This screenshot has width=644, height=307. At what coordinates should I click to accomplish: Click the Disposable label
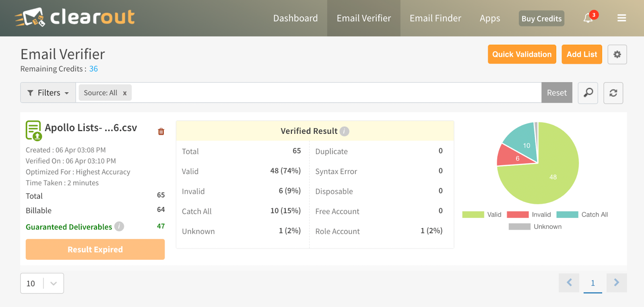coord(334,191)
